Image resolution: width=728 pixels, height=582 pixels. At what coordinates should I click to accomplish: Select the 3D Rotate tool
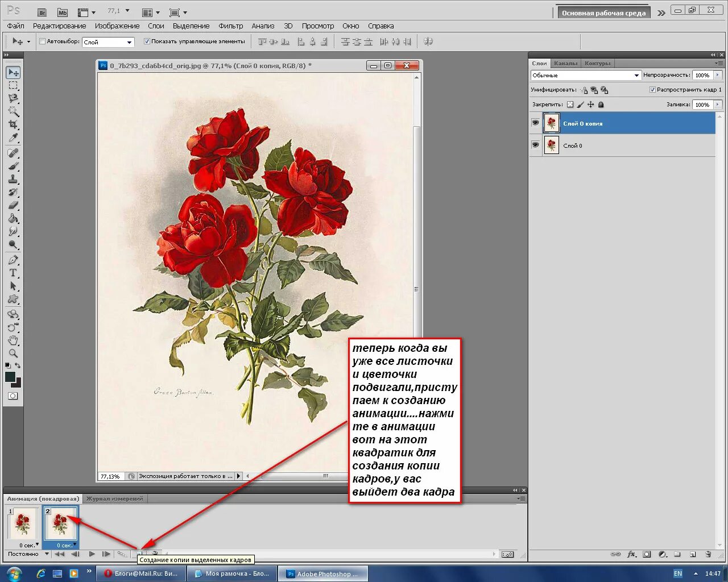pos(13,314)
